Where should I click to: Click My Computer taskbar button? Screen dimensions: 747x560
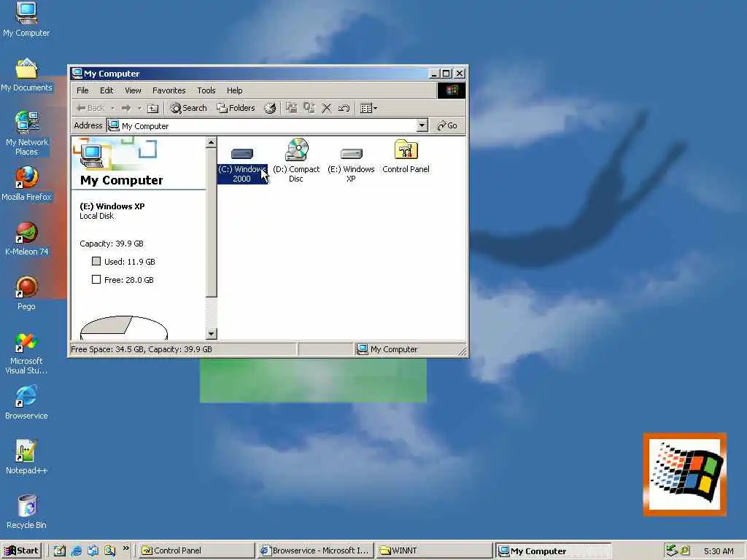(x=553, y=551)
